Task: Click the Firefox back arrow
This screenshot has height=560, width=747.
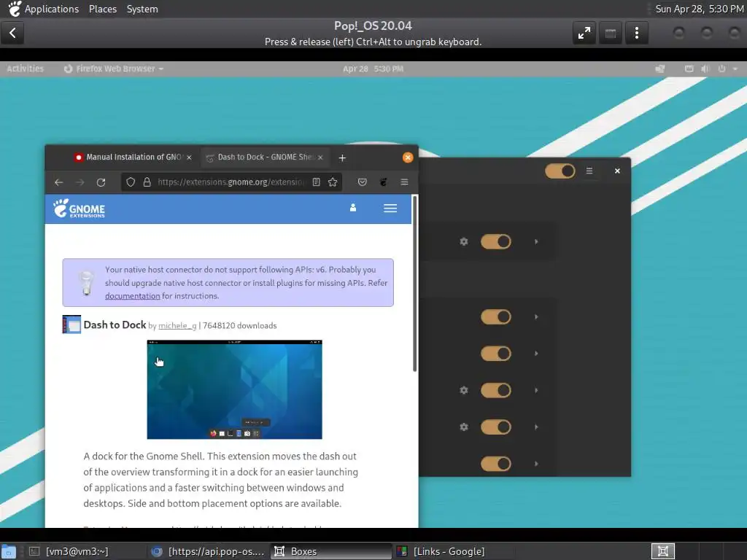Action: point(58,182)
